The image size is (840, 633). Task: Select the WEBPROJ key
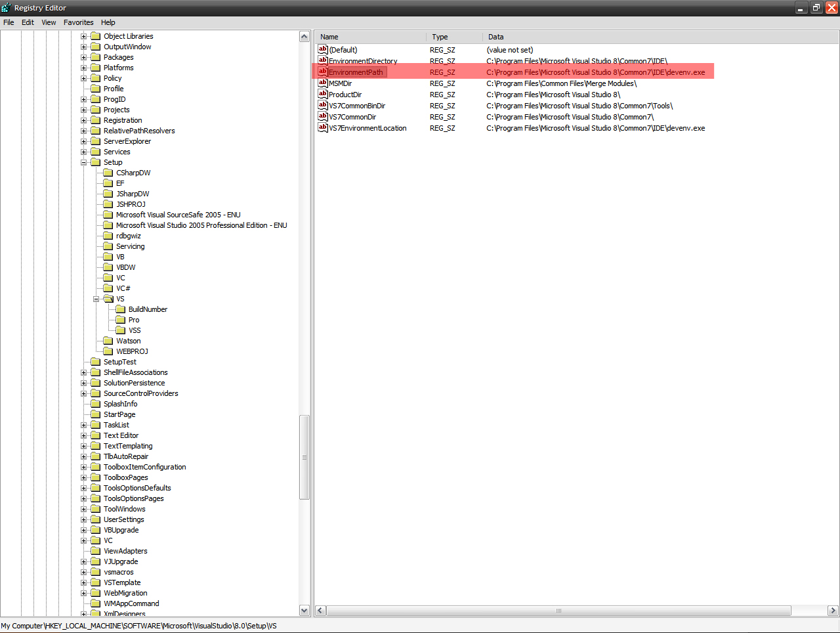click(132, 351)
